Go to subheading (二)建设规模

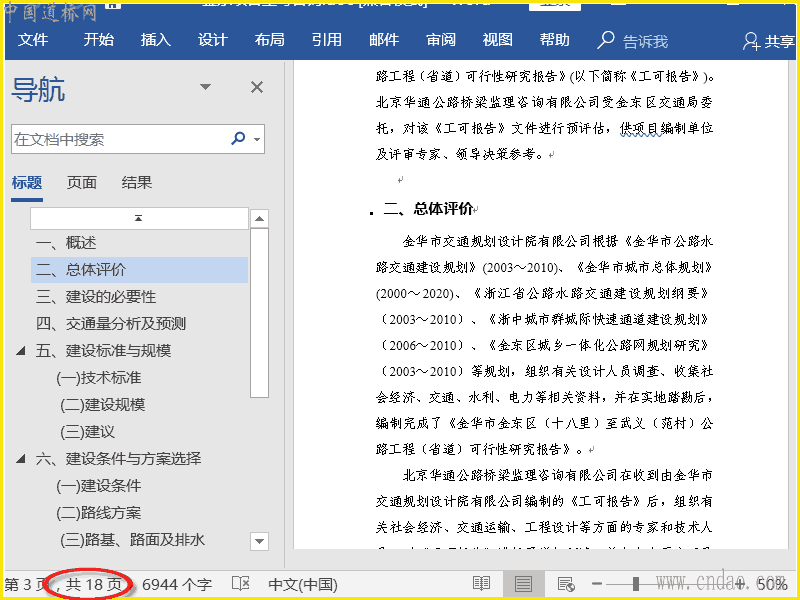click(x=103, y=405)
